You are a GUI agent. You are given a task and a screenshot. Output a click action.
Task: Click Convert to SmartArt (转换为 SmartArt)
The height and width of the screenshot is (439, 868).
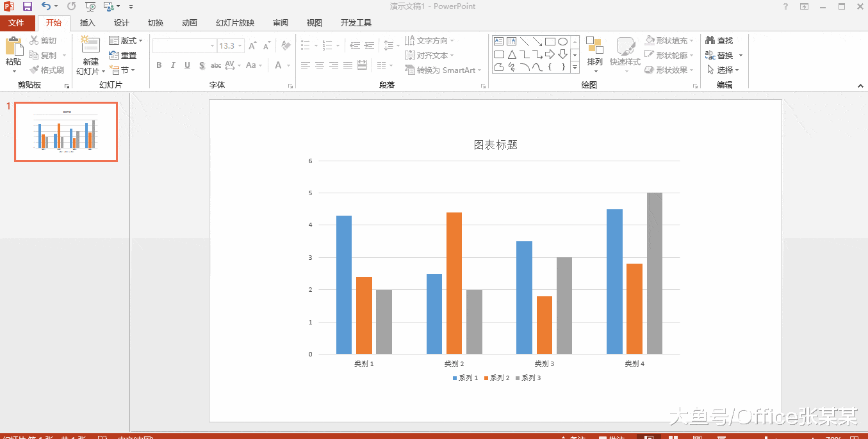[x=444, y=70]
